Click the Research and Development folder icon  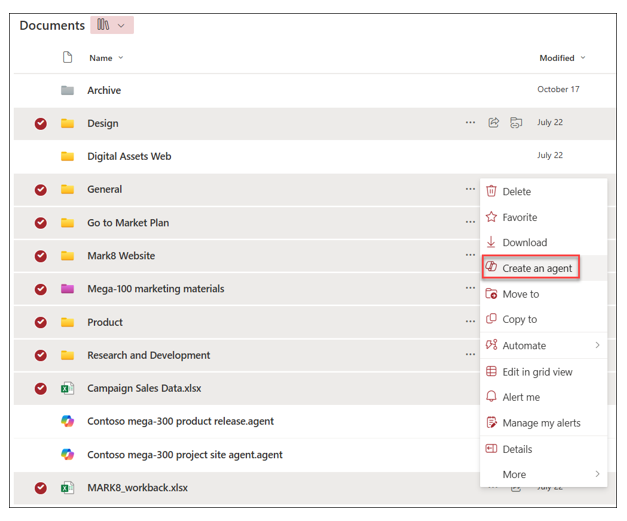67,355
